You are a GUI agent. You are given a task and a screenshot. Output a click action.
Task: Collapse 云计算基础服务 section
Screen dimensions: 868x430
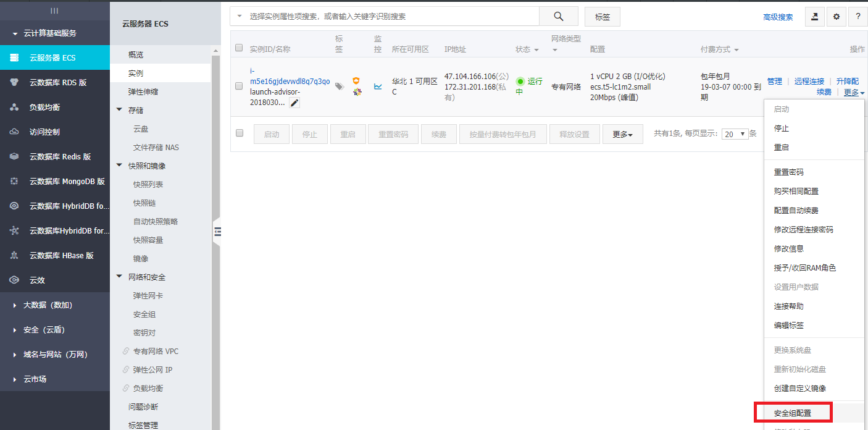pos(15,33)
